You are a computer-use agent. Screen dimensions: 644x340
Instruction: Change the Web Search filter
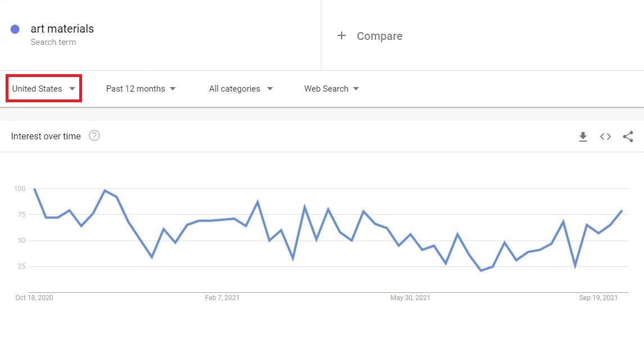click(326, 88)
